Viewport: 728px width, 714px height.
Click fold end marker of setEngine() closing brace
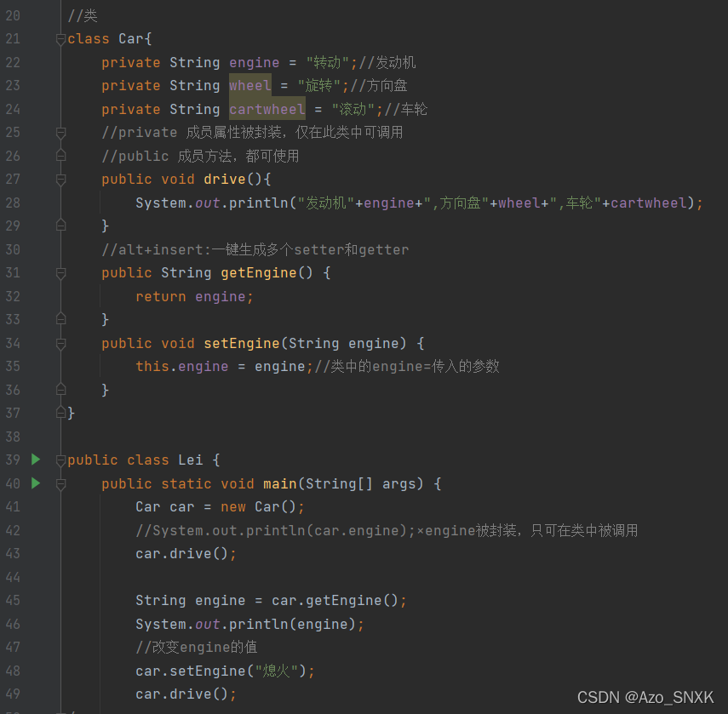click(x=60, y=389)
